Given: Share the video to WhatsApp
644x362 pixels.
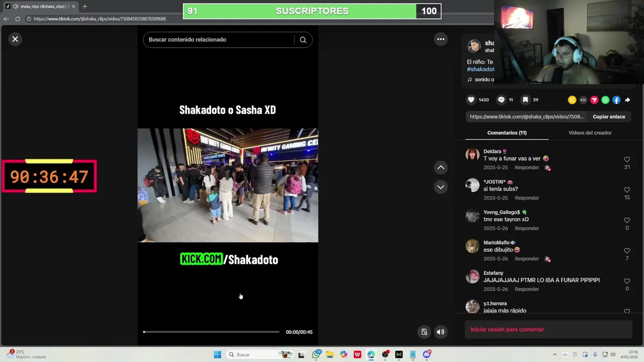Looking at the screenshot, I should [605, 100].
